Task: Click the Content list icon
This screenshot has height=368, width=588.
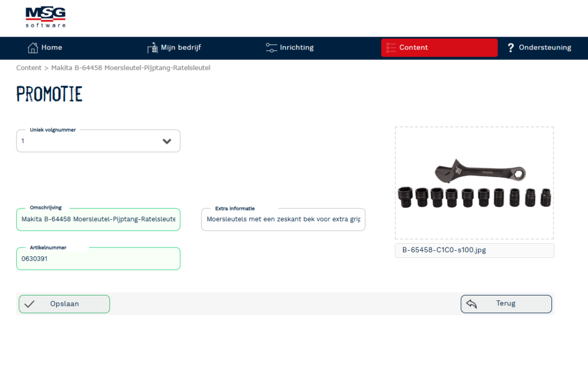Action: [391, 47]
